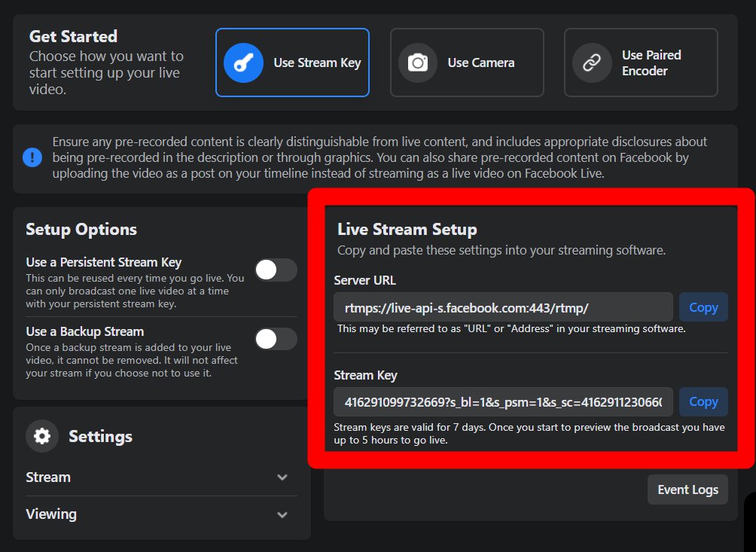Click the Live Stream Setup heading

click(x=407, y=229)
